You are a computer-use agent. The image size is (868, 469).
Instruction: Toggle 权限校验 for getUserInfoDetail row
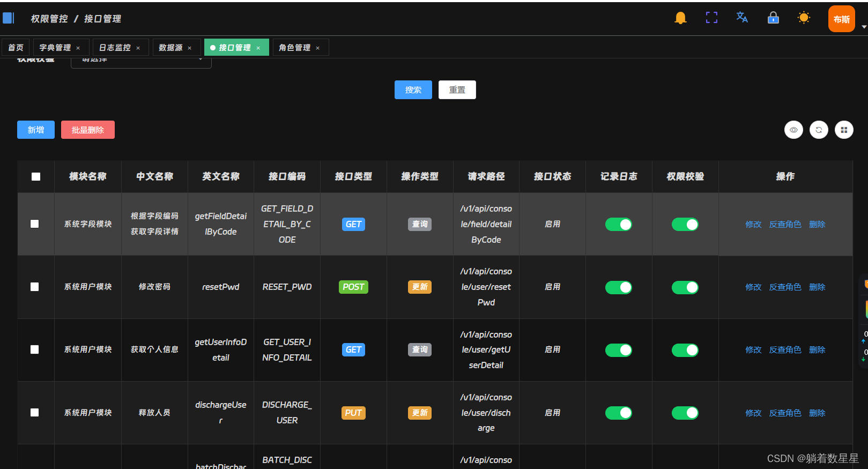pyautogui.click(x=685, y=350)
